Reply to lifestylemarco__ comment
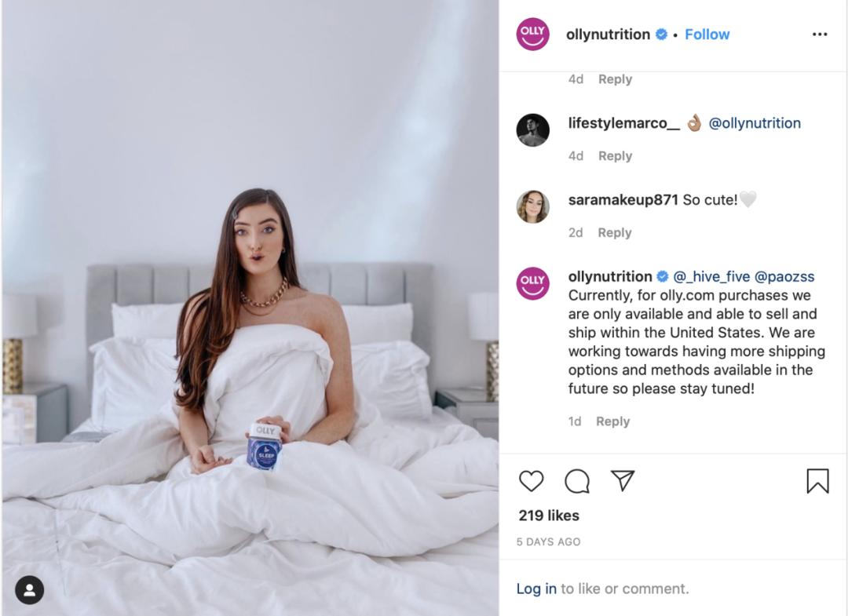The image size is (848, 616). [615, 155]
